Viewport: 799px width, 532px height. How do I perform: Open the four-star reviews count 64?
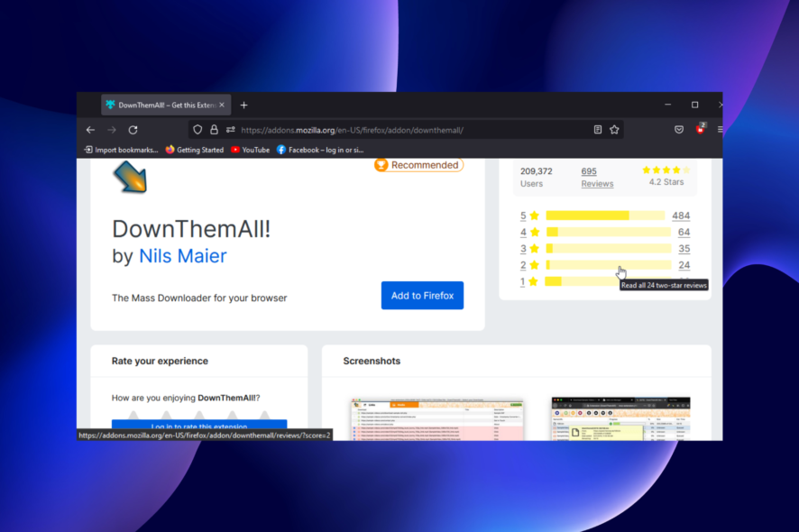[x=684, y=233]
